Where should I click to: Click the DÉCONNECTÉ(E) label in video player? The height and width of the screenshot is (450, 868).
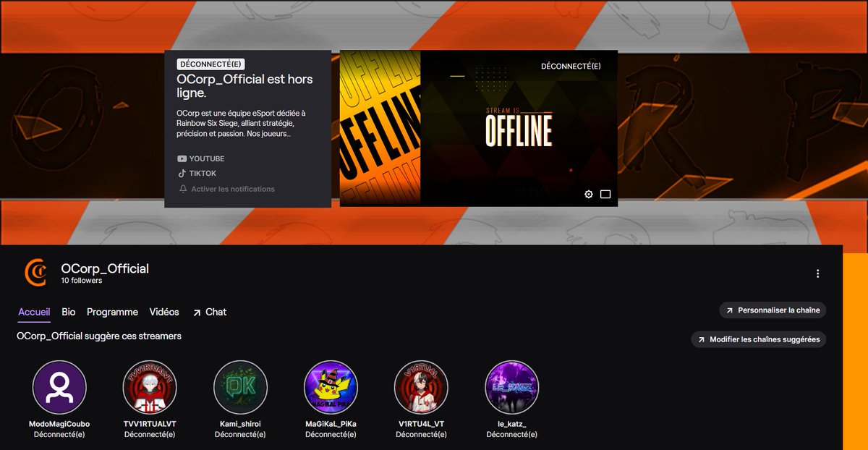click(571, 66)
